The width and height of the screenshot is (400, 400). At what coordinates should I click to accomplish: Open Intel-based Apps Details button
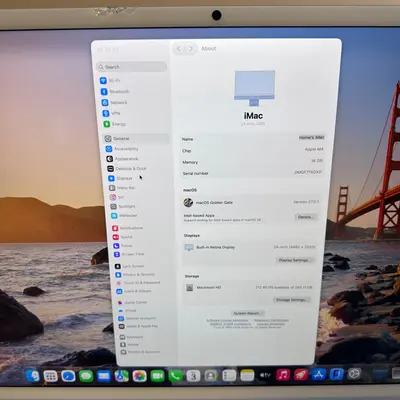pyautogui.click(x=305, y=217)
